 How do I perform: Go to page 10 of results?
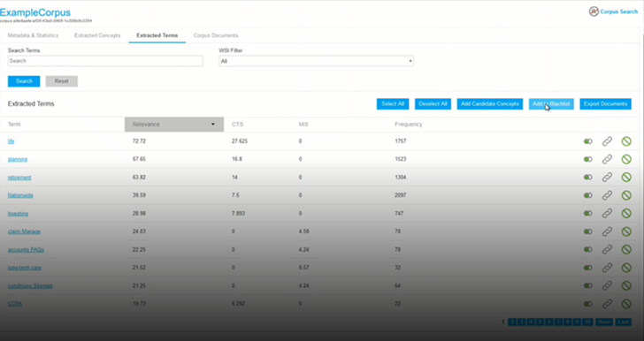(x=587, y=322)
